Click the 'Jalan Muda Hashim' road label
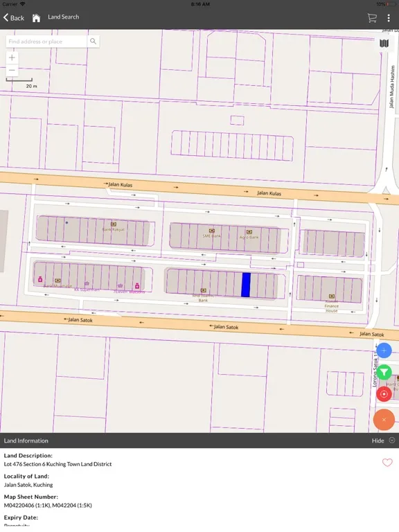Viewport: 399px width, 532px height. tap(392, 87)
